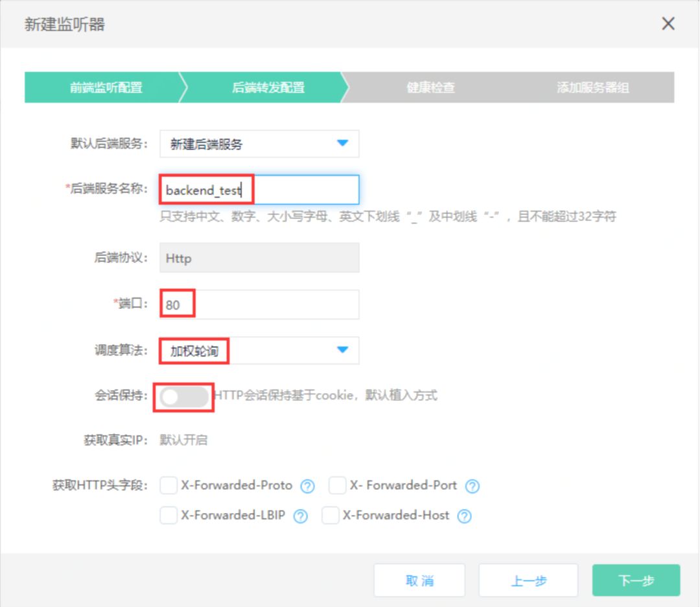The width and height of the screenshot is (700, 607).
Task: Jump to the 健康检查 step
Action: [430, 87]
